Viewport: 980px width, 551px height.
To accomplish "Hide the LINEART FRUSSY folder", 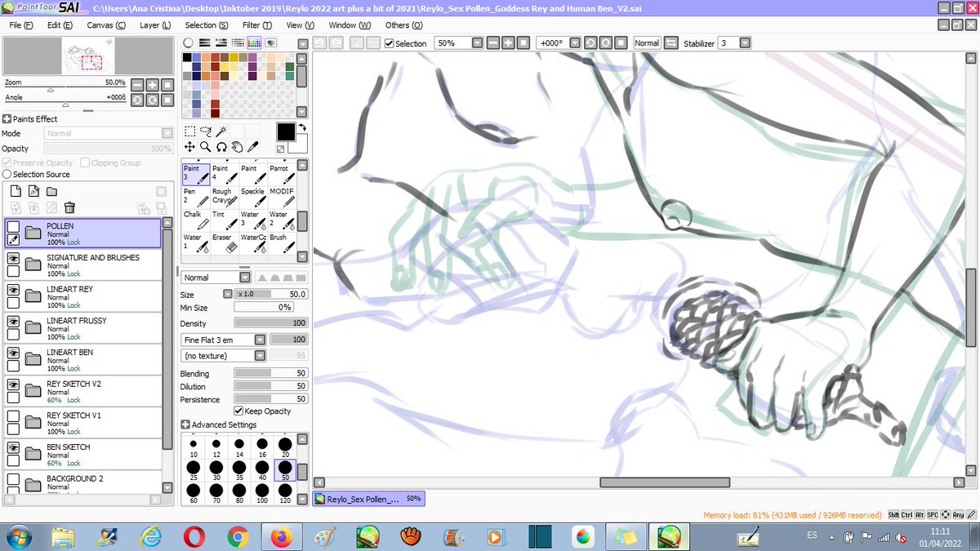I will coord(13,322).
